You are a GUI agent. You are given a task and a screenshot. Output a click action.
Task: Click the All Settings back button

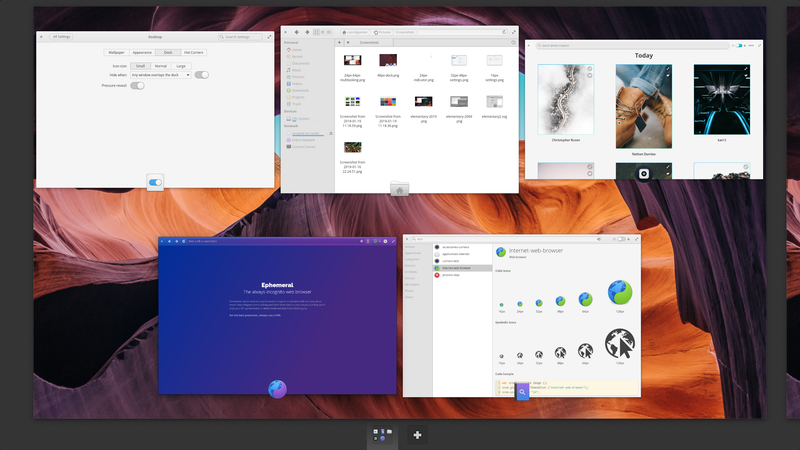tap(61, 37)
